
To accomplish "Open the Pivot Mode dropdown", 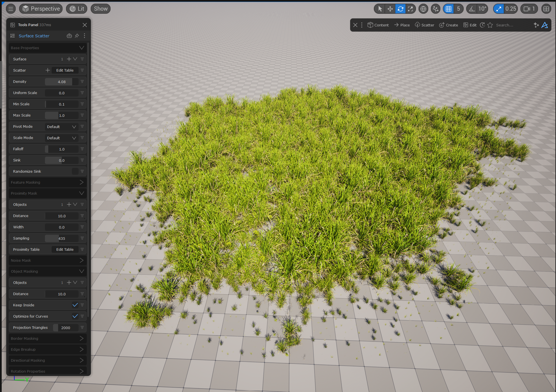I will coord(61,127).
